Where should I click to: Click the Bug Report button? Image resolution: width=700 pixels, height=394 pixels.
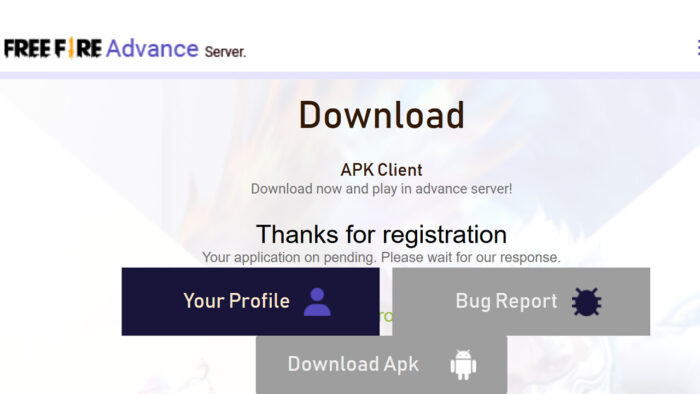pyautogui.click(x=521, y=302)
